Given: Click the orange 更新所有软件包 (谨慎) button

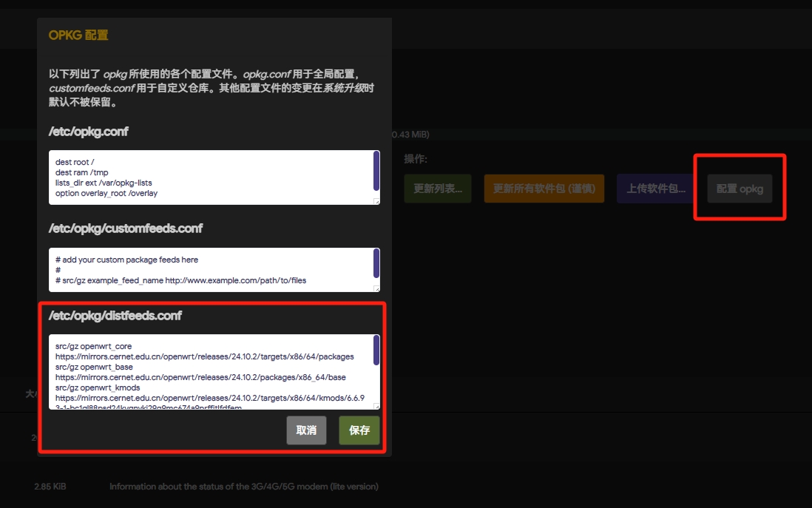Looking at the screenshot, I should click(544, 189).
